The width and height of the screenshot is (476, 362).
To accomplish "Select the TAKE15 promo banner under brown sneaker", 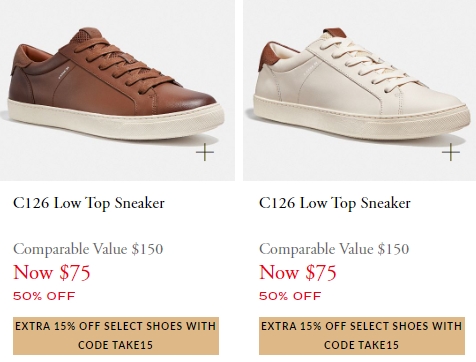I will click(x=116, y=336).
